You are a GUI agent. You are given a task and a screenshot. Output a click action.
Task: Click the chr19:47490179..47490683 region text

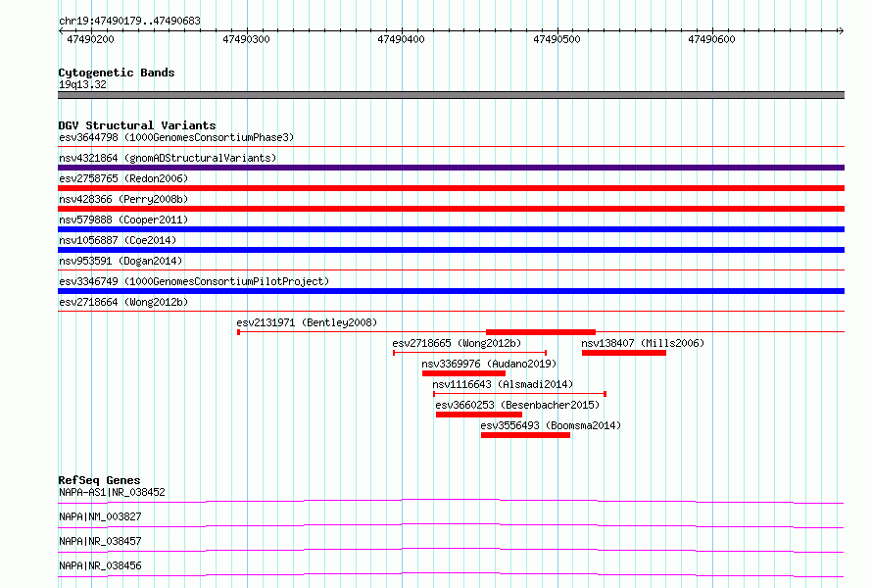coord(129,21)
